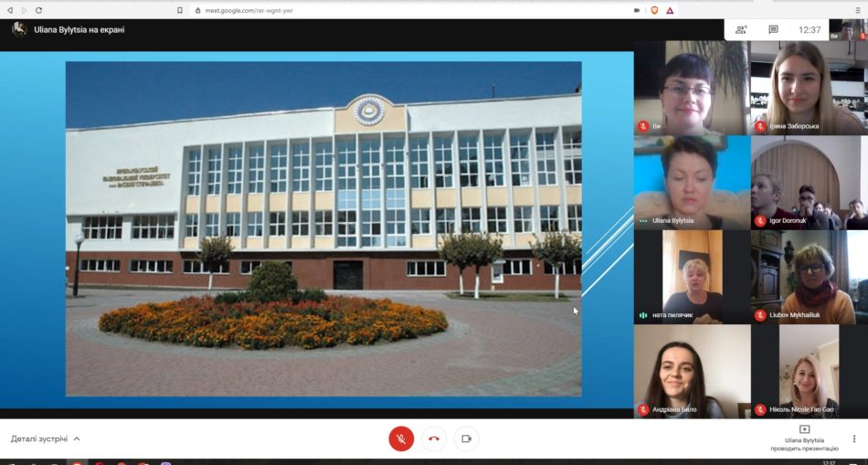Click the meet.google.com address bar
The width and height of the screenshot is (868, 465).
365,10
